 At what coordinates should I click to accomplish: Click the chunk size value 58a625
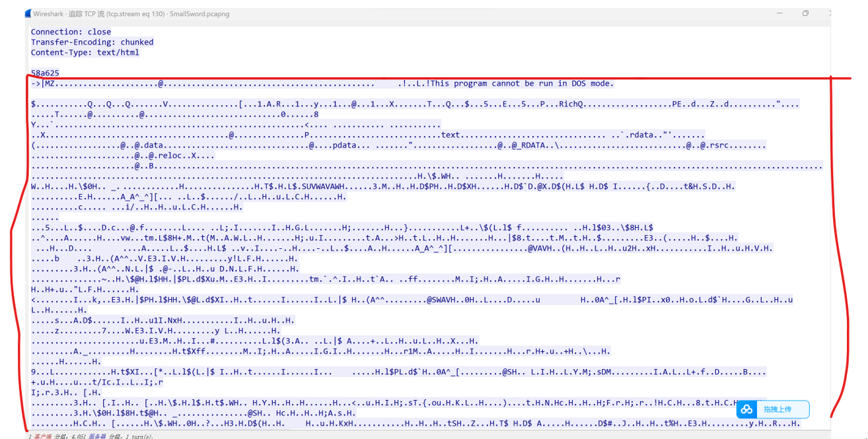[45, 73]
